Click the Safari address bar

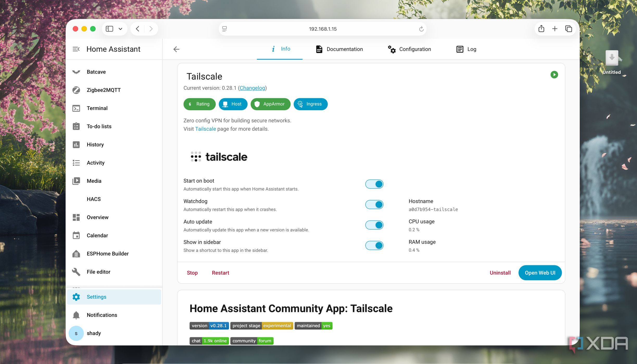[322, 29]
